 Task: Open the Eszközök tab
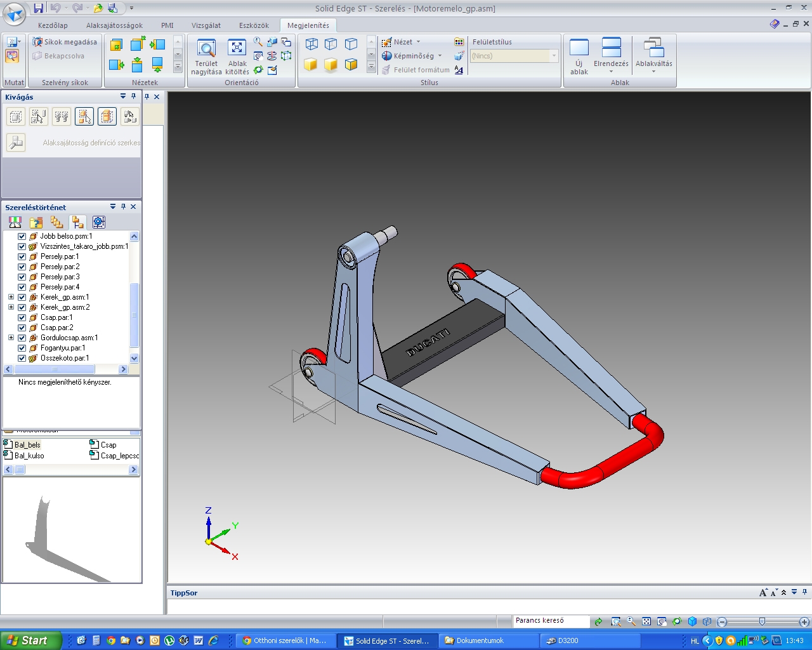[x=254, y=25]
